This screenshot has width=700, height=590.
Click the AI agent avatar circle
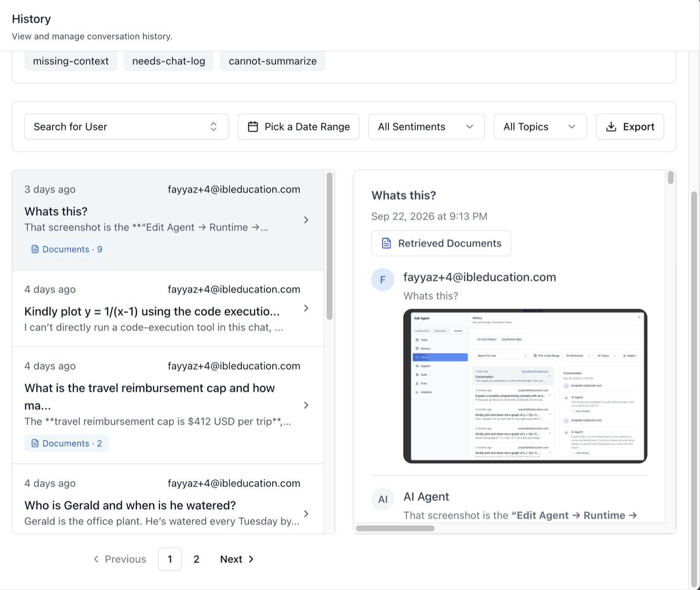383,499
